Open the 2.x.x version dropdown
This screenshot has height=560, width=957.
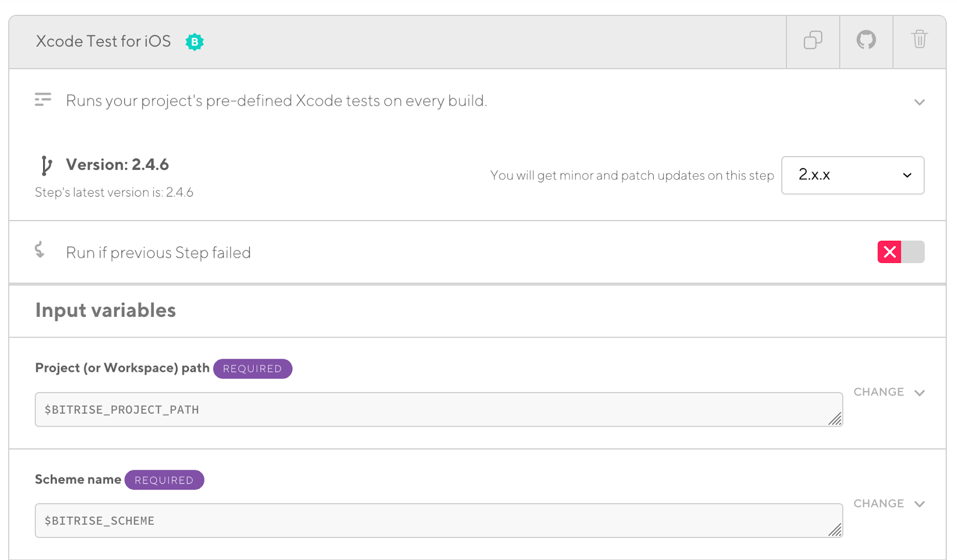pos(852,175)
